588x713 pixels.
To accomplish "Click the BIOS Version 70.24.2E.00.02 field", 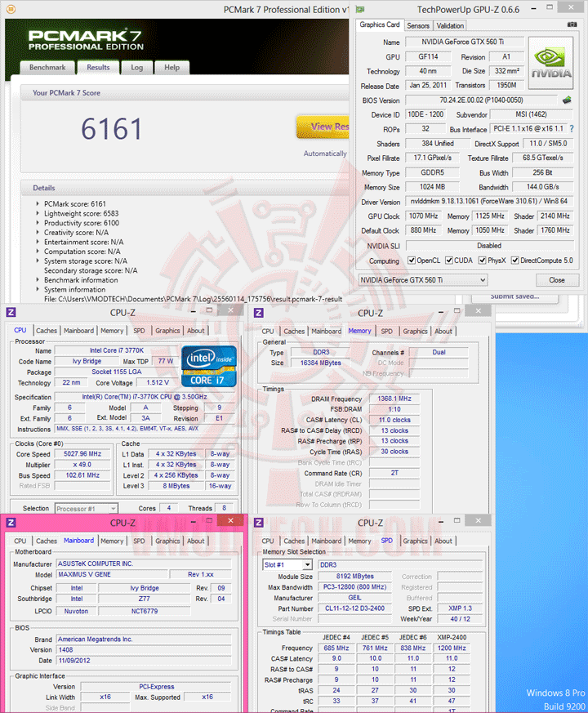I will [x=481, y=100].
